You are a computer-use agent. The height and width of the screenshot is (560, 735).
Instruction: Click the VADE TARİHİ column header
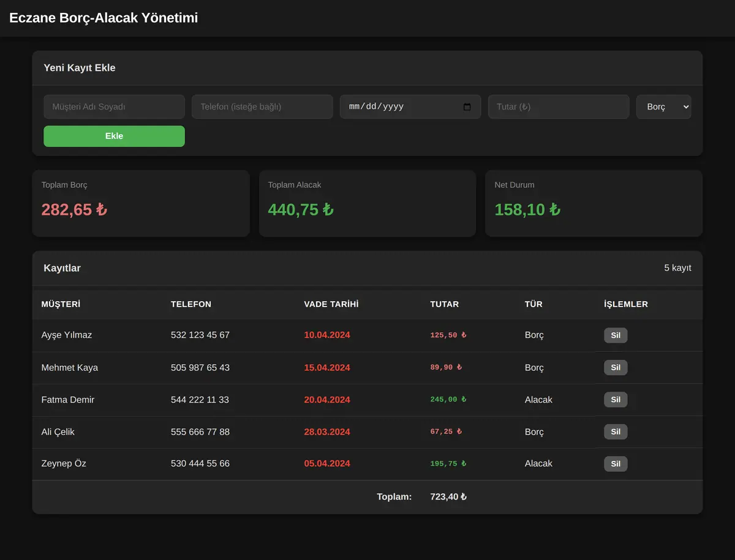click(331, 304)
